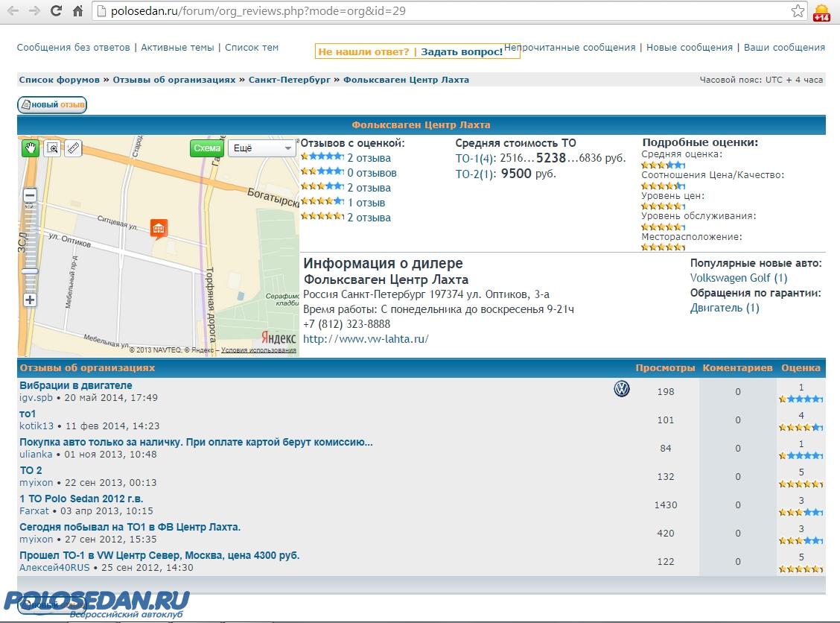Select the map ruler distance tool
Image resolution: width=840 pixels, height=623 pixels.
tap(74, 148)
